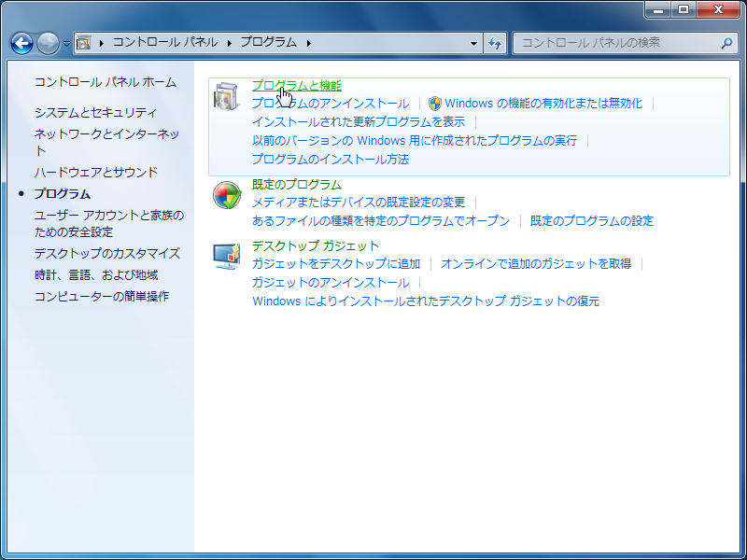The image size is (747, 560).
Task: Click the Control Panel icon in address bar
Action: (84, 43)
